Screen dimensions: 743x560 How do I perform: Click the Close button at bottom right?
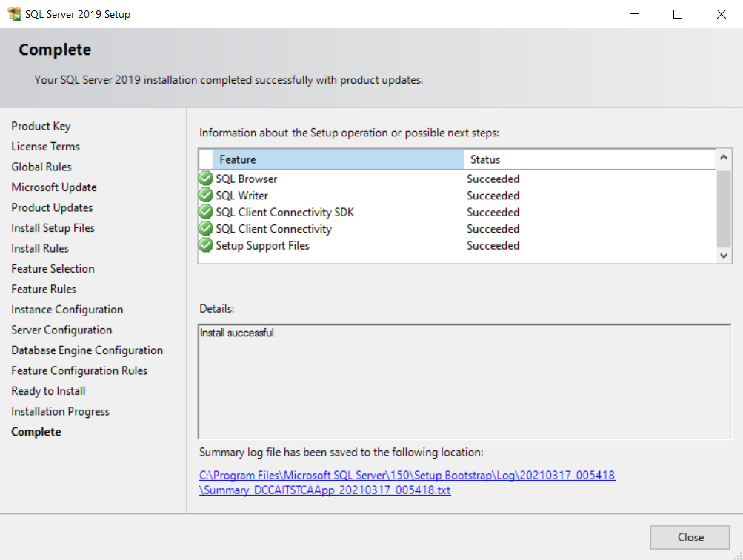690,537
